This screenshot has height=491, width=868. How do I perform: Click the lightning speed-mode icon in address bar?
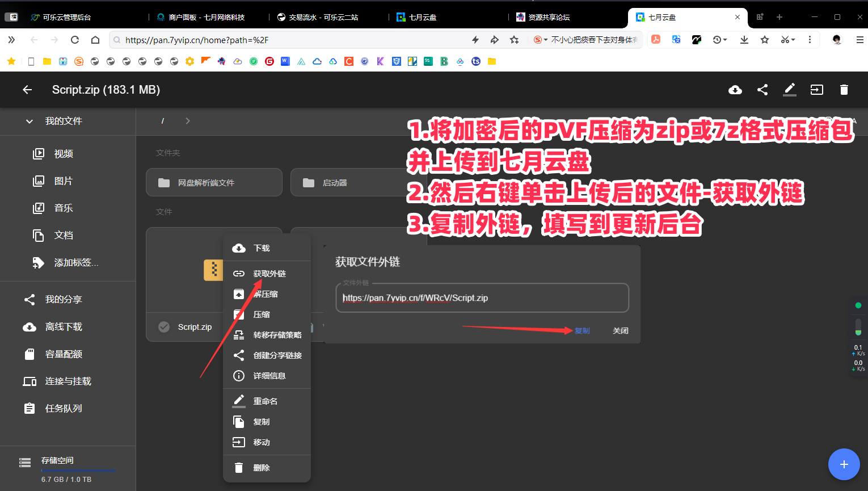click(x=475, y=40)
